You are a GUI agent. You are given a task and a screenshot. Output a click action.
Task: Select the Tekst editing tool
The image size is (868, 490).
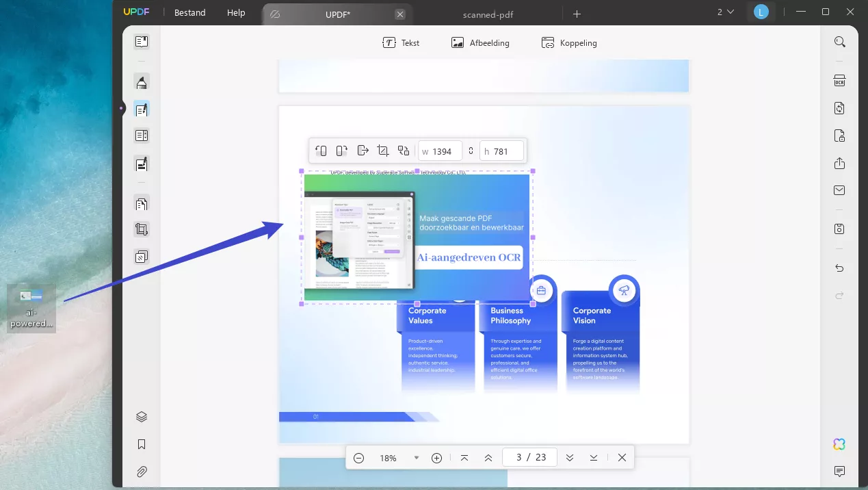click(x=401, y=42)
